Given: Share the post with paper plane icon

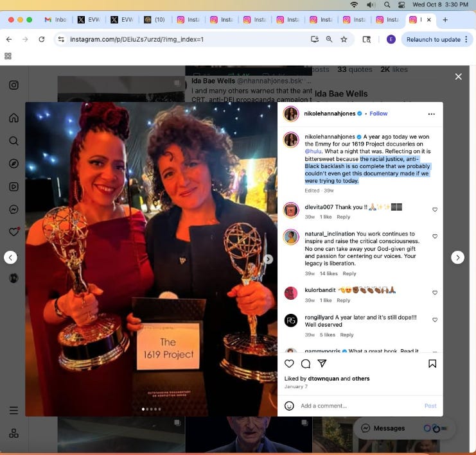Looking at the screenshot, I should [322, 363].
